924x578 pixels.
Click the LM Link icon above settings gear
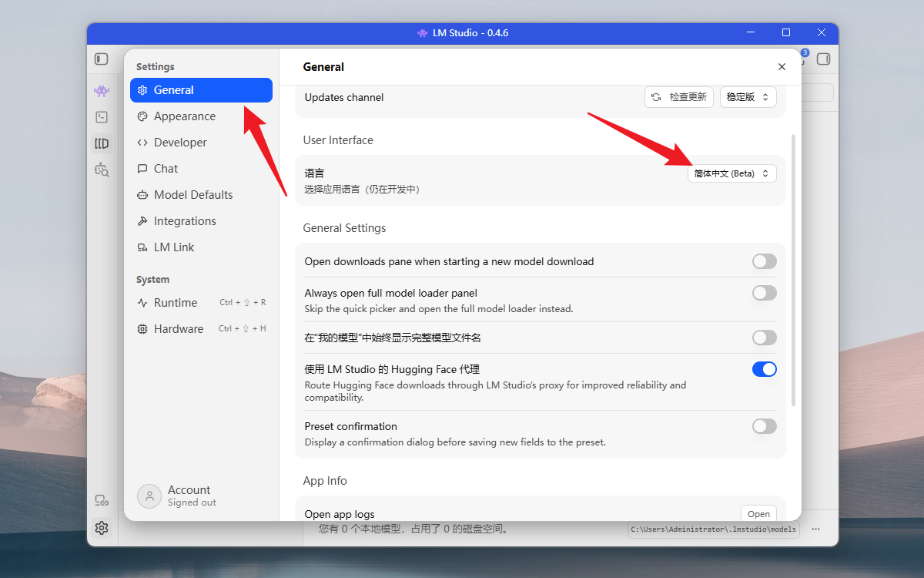[x=102, y=501]
